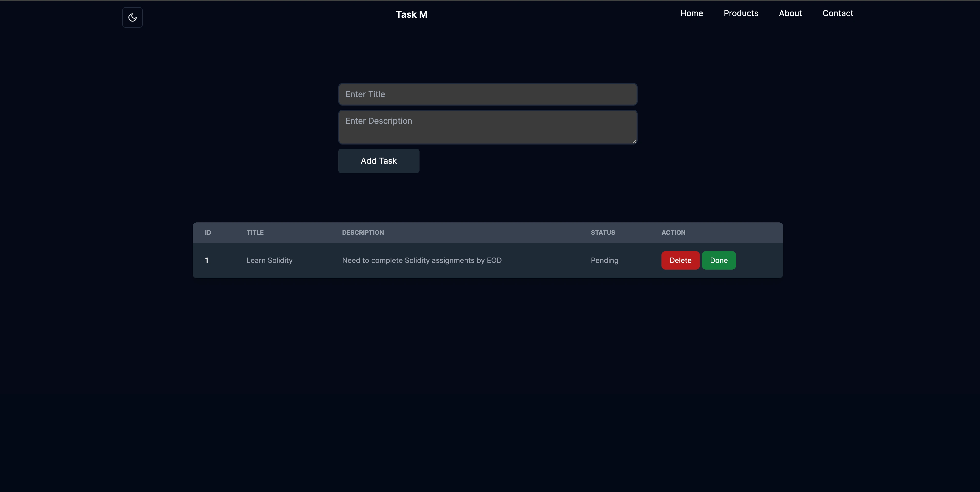This screenshot has width=980, height=492.
Task: Select the TITLE column header
Action: (x=255, y=232)
